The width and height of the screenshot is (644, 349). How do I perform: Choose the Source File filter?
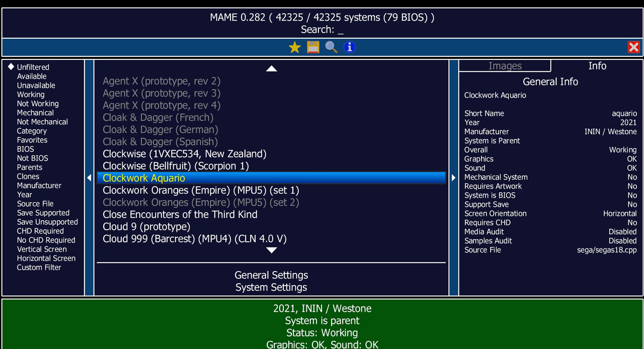click(35, 204)
